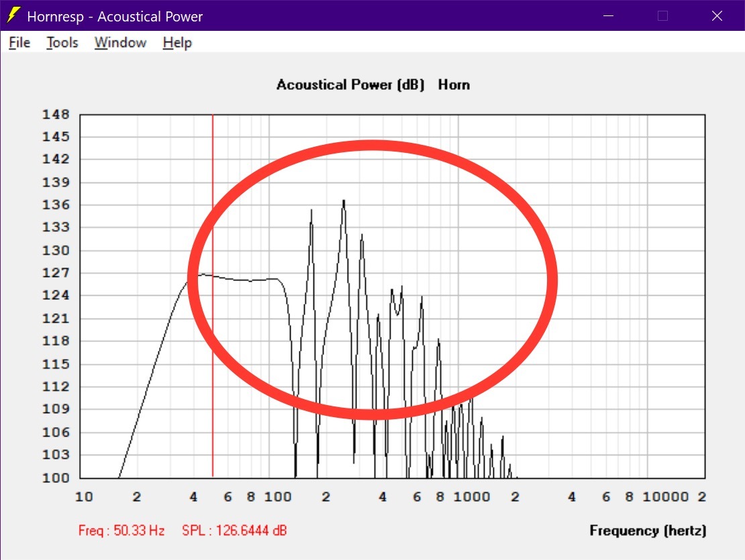Click the 136 value on vertical axis
Image resolution: width=745 pixels, height=560 pixels.
[x=56, y=205]
